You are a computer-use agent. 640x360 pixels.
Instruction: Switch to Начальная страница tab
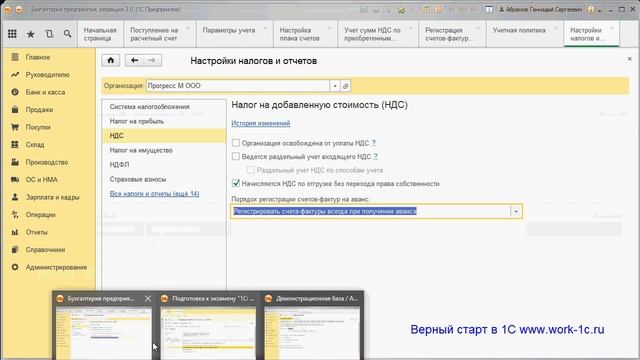click(100, 34)
